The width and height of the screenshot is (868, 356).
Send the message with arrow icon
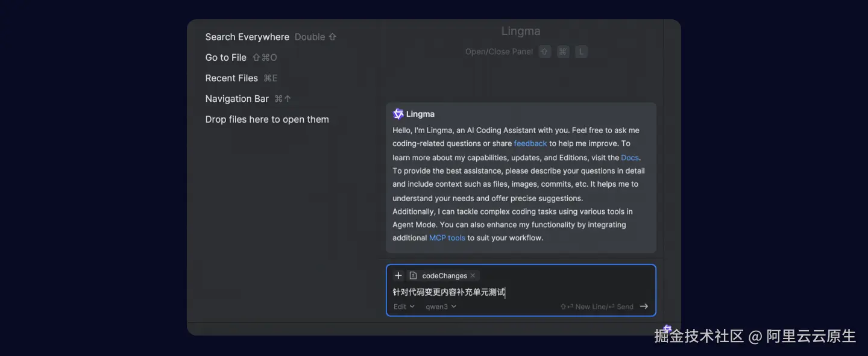pyautogui.click(x=644, y=307)
